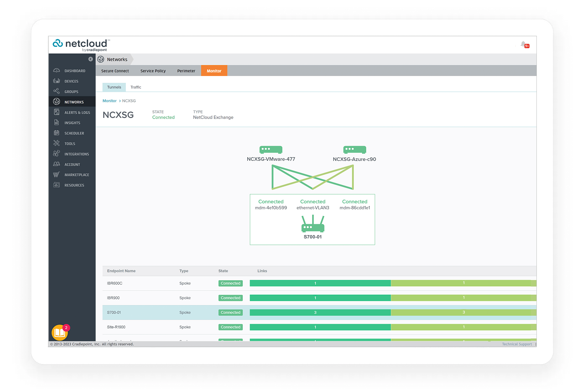Click the NCXSG network title
The width and height of the screenshot is (588, 389).
pyautogui.click(x=118, y=115)
